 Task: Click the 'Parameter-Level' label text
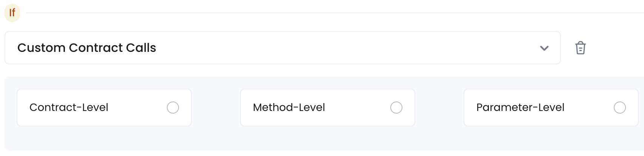point(520,108)
